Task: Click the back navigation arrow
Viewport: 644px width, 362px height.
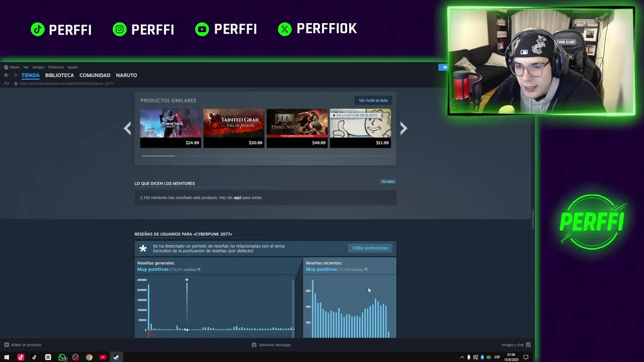Action: click(x=6, y=75)
